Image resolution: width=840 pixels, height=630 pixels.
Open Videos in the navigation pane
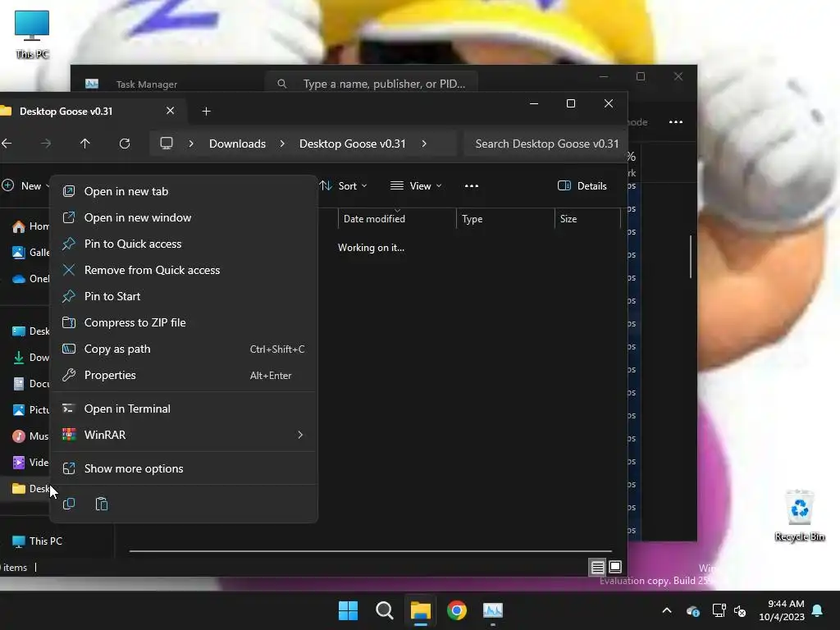[x=30, y=463]
